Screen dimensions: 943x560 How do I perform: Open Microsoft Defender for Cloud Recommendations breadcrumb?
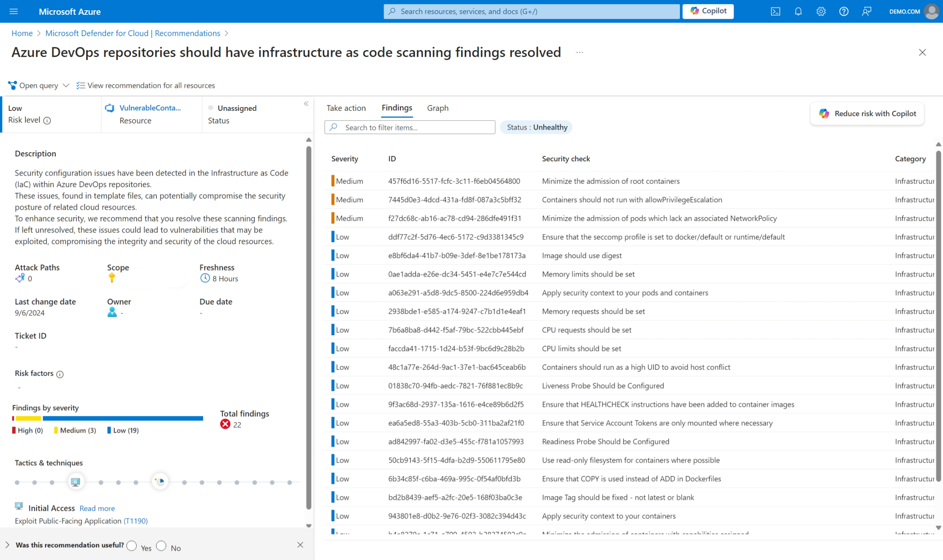click(x=133, y=34)
